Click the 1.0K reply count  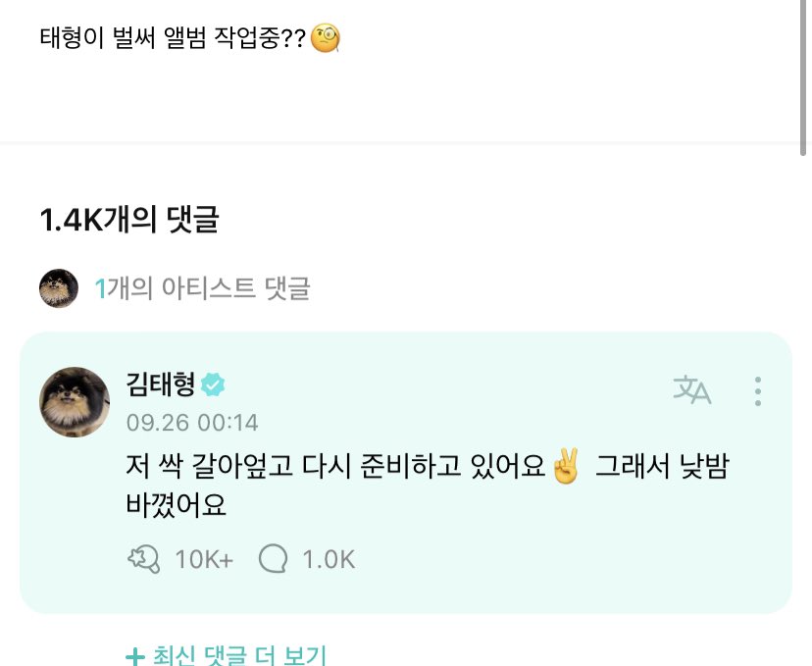329,559
